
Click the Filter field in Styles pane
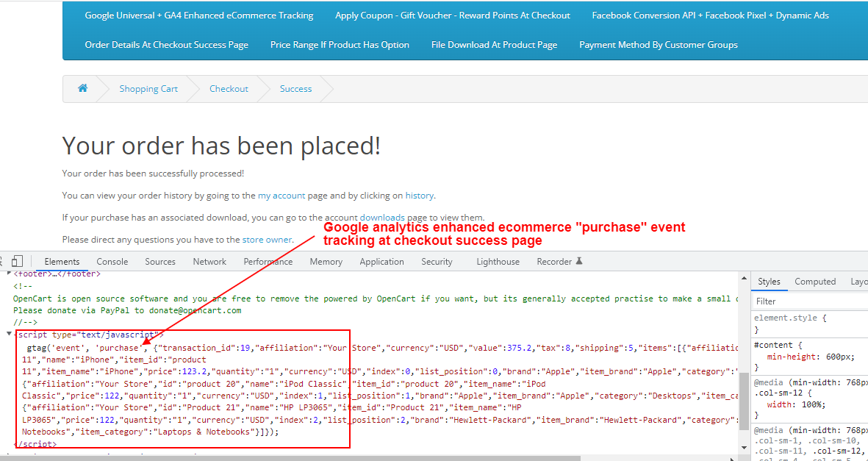click(808, 301)
